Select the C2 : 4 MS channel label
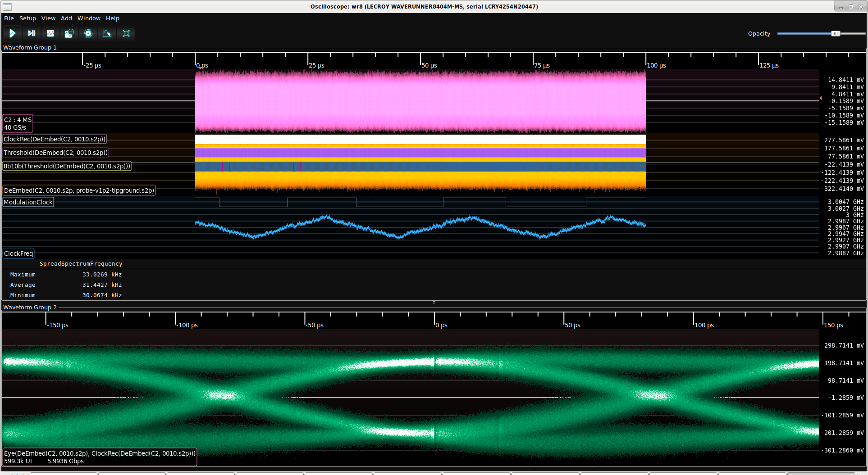This screenshot has width=868, height=475. click(18, 123)
